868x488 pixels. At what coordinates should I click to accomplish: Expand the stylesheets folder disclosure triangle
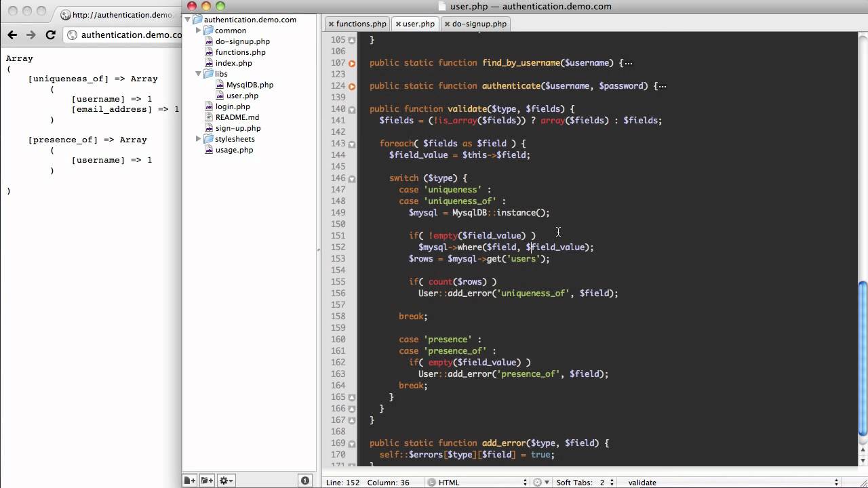(x=198, y=139)
